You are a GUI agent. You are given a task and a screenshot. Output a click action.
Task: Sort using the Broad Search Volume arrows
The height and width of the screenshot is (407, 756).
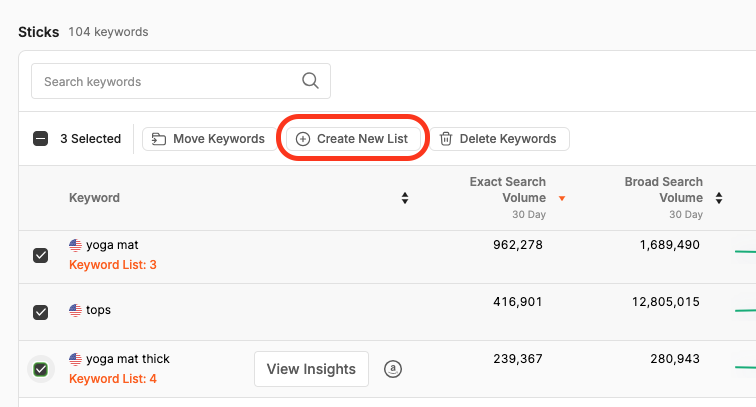(719, 198)
